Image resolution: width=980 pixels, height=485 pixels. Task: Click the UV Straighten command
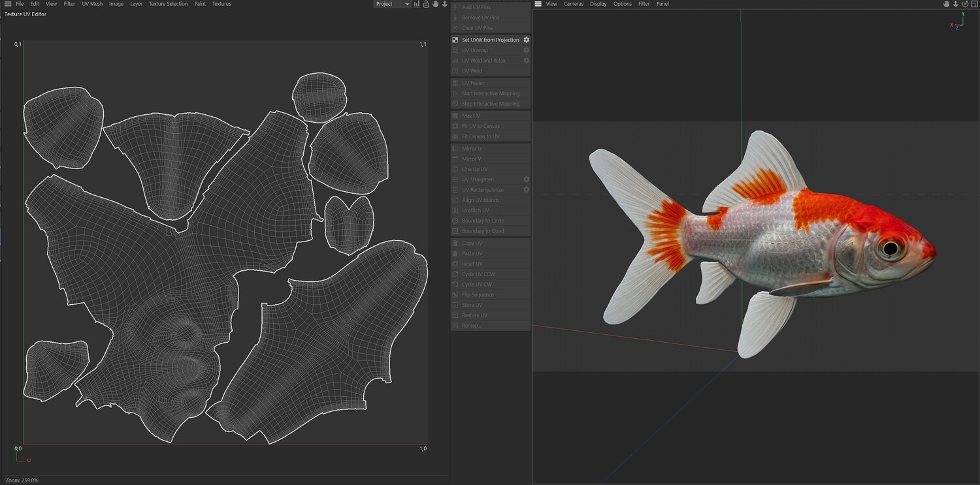[x=491, y=180]
